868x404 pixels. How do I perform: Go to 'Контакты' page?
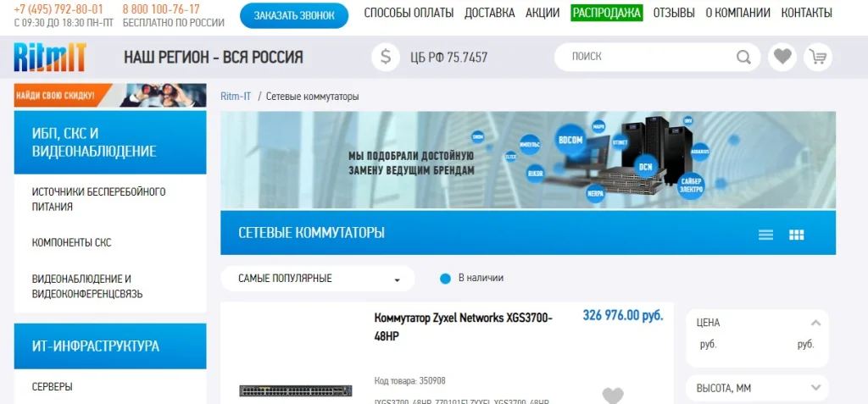pyautogui.click(x=807, y=13)
